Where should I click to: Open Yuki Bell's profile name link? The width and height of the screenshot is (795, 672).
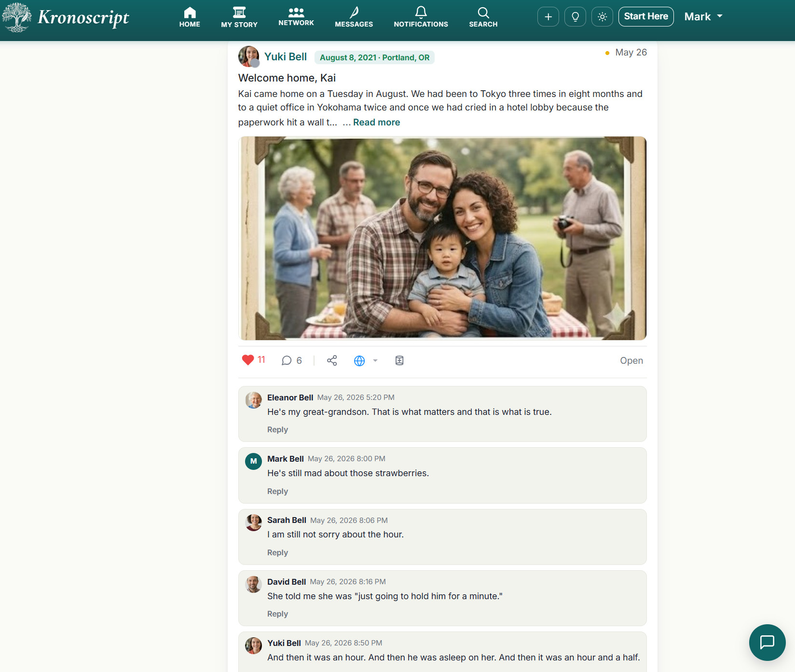(x=286, y=57)
